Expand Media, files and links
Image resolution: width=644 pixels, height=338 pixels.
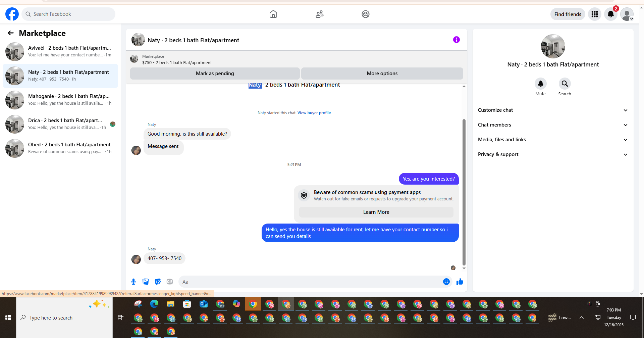click(553, 140)
